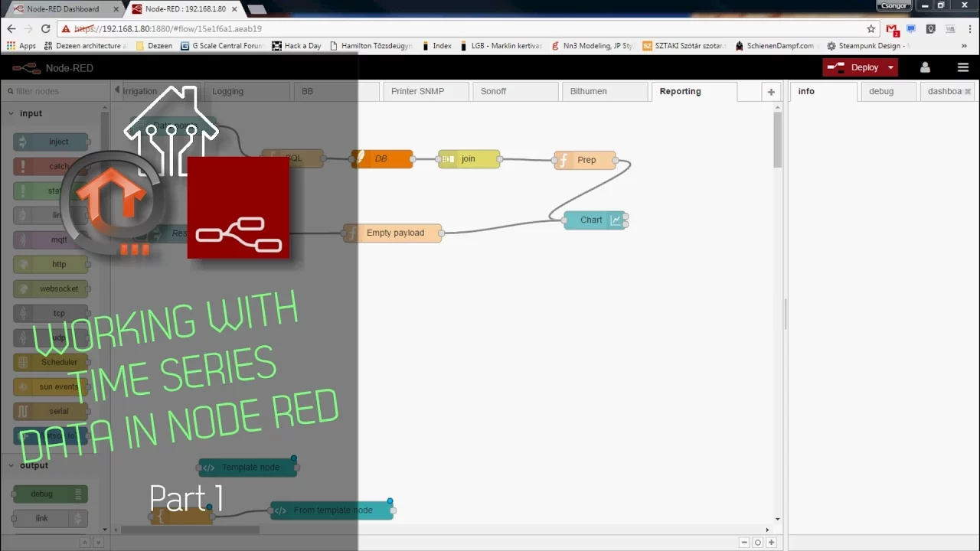Zoom out the flow canvas

[x=744, y=543]
